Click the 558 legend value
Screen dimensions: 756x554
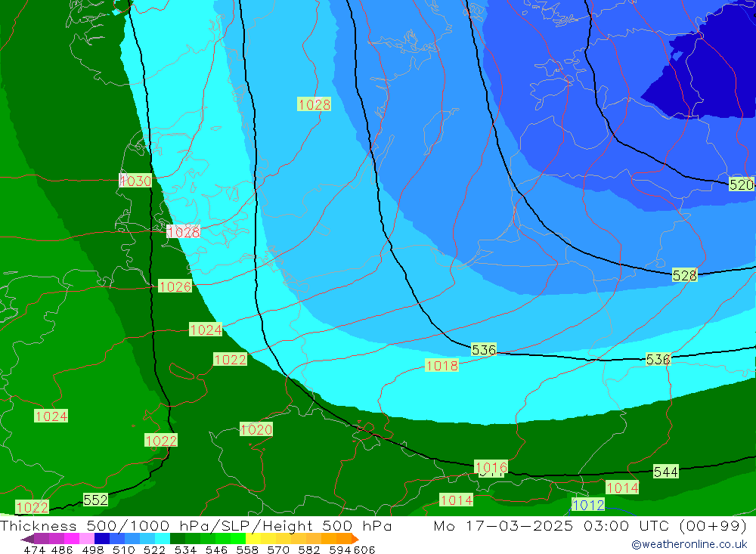click(247, 549)
